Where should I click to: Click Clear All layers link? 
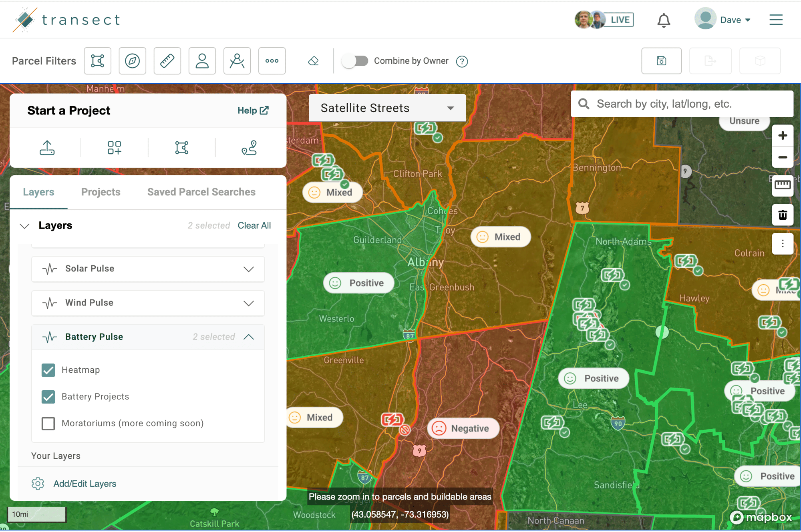click(254, 225)
